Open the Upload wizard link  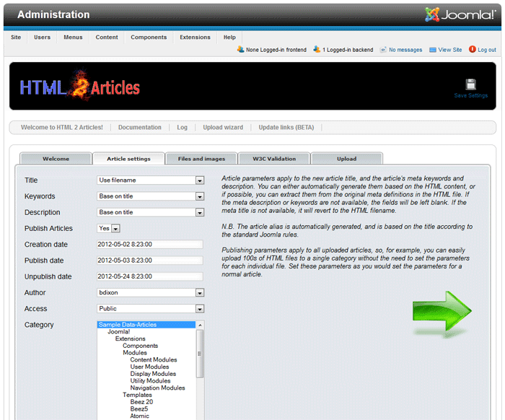[x=223, y=128]
